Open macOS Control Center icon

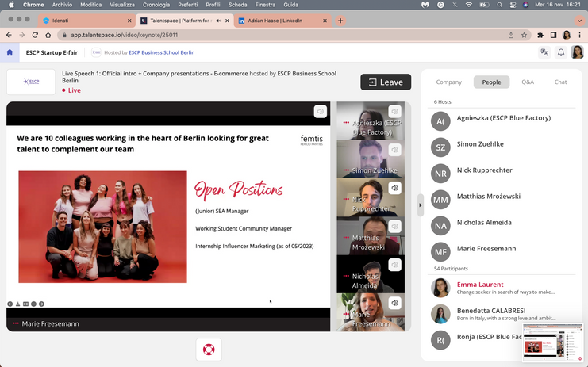click(513, 5)
